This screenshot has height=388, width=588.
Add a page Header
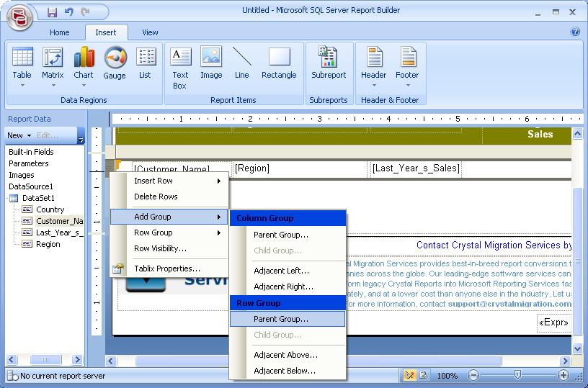pos(373,63)
